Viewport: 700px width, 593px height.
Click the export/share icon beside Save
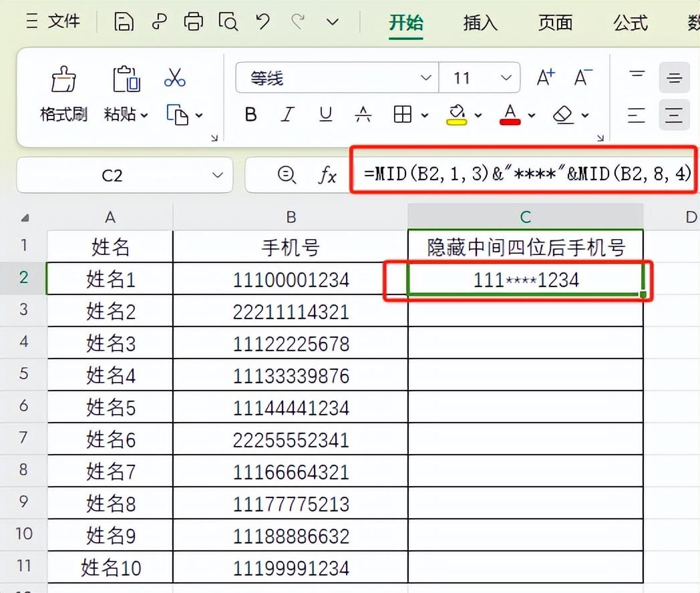point(159,21)
